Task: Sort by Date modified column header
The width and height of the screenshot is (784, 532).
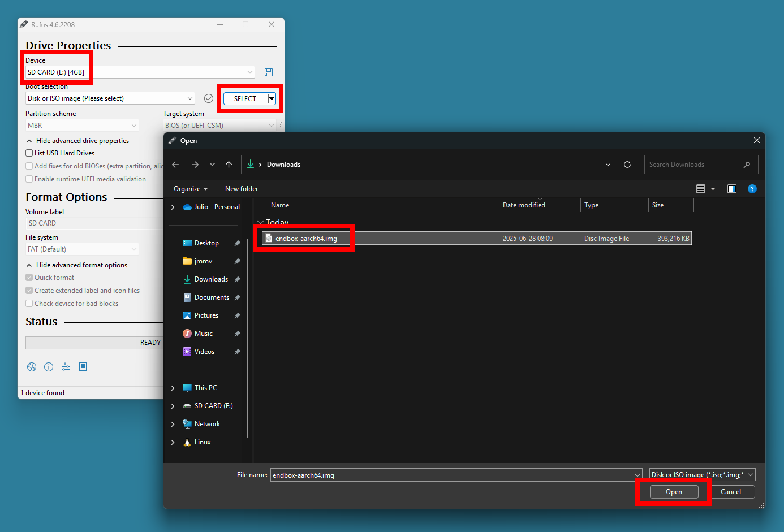Action: pyautogui.click(x=524, y=205)
